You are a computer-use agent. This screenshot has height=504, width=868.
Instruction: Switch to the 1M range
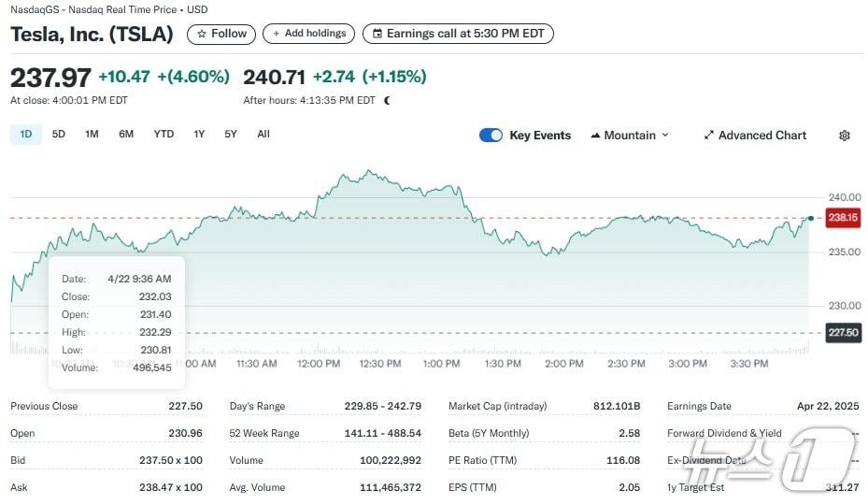click(92, 135)
